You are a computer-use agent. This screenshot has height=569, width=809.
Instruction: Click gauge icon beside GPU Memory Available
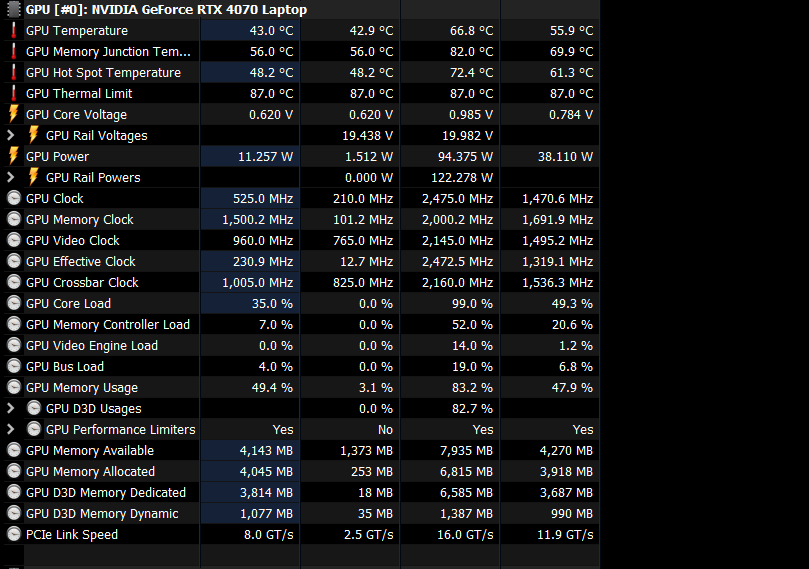coord(14,451)
